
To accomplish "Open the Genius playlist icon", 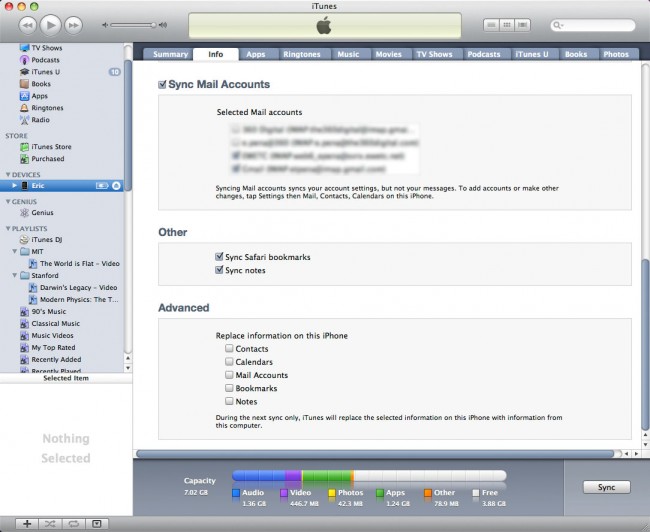I will pyautogui.click(x=24, y=213).
